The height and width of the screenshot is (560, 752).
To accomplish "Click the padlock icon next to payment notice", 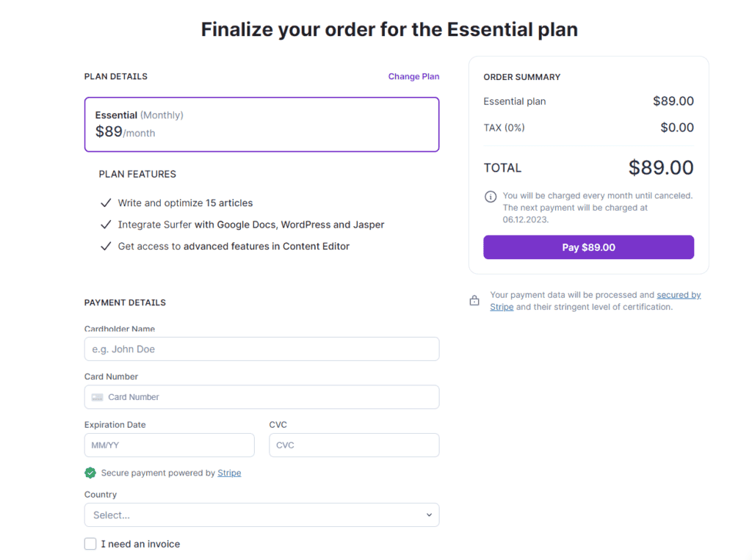I will click(x=474, y=299).
